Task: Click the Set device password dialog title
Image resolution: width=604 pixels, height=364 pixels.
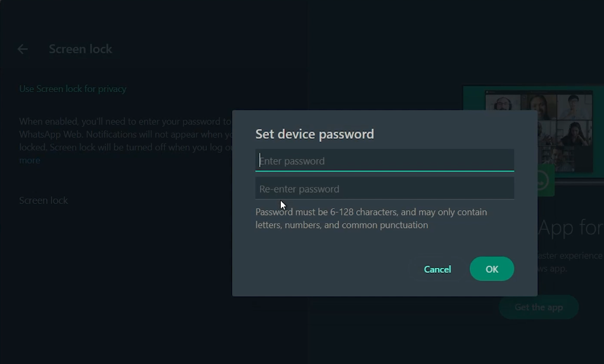Action: [x=314, y=134]
